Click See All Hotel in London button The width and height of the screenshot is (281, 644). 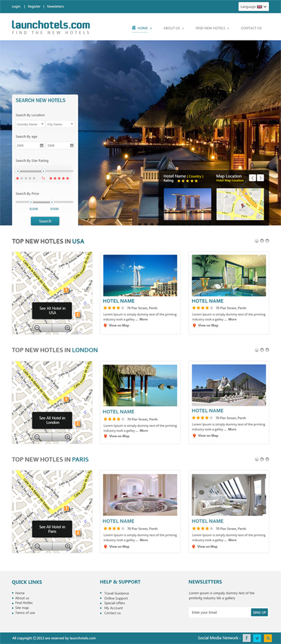click(x=52, y=420)
